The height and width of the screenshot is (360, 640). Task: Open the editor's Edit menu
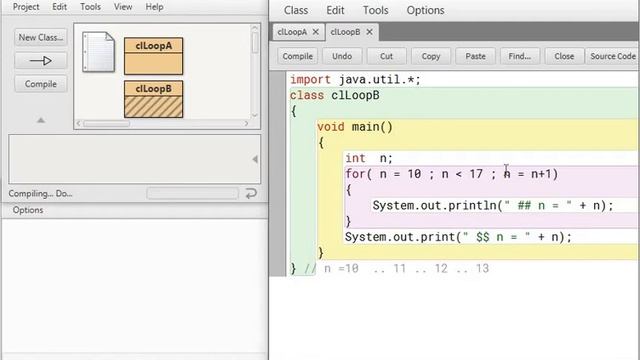click(x=335, y=10)
